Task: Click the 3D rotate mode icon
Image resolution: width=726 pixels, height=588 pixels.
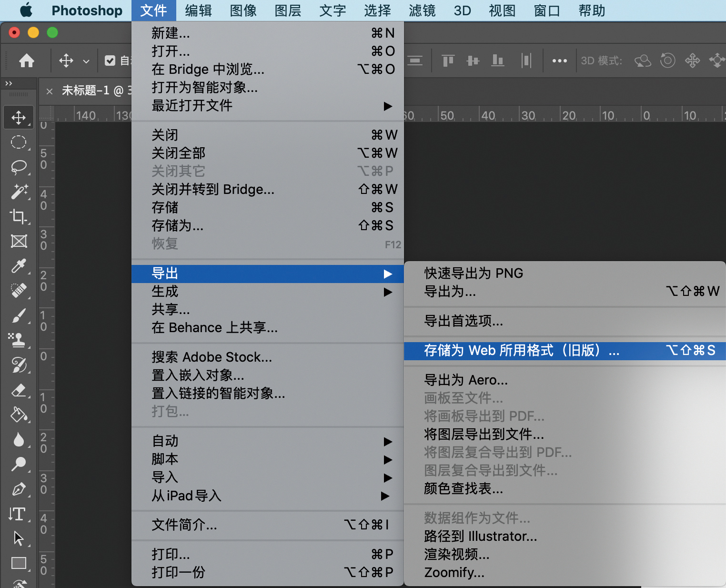Action: [x=643, y=61]
